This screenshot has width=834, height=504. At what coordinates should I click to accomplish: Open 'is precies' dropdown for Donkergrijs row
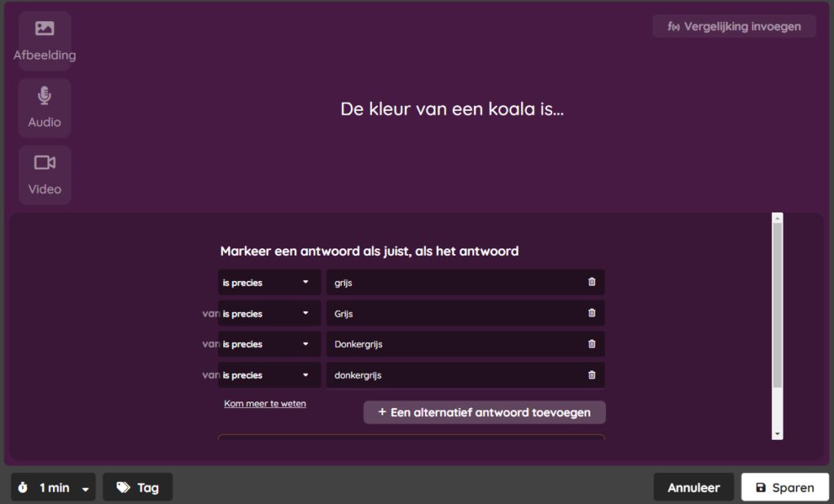pos(269,344)
